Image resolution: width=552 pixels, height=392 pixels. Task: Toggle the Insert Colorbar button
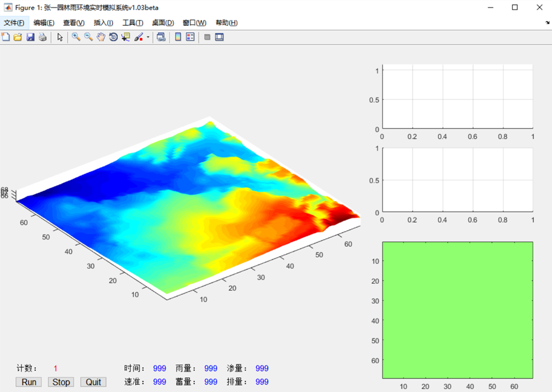[x=178, y=37]
